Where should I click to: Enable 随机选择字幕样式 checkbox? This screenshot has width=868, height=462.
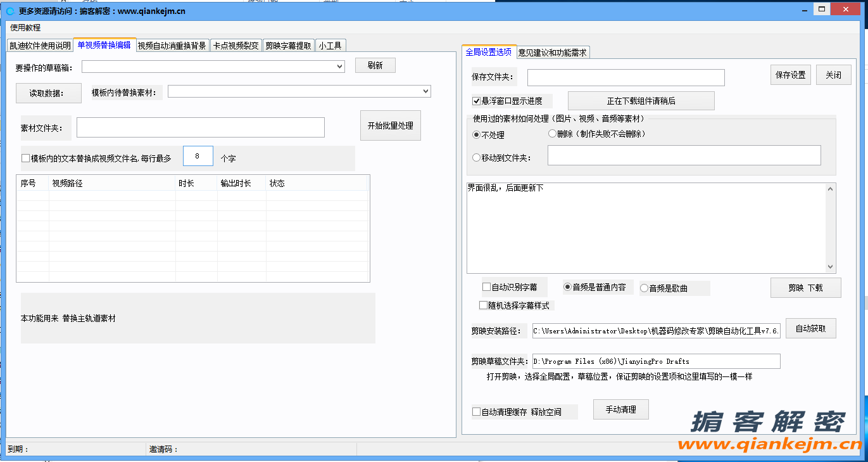pos(484,305)
